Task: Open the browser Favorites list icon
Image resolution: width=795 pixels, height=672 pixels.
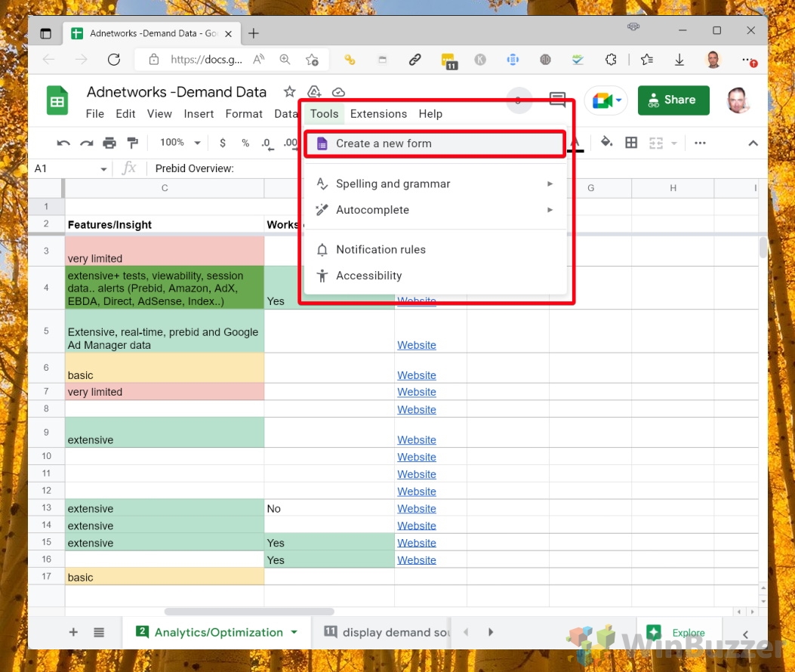Action: pyautogui.click(x=646, y=60)
